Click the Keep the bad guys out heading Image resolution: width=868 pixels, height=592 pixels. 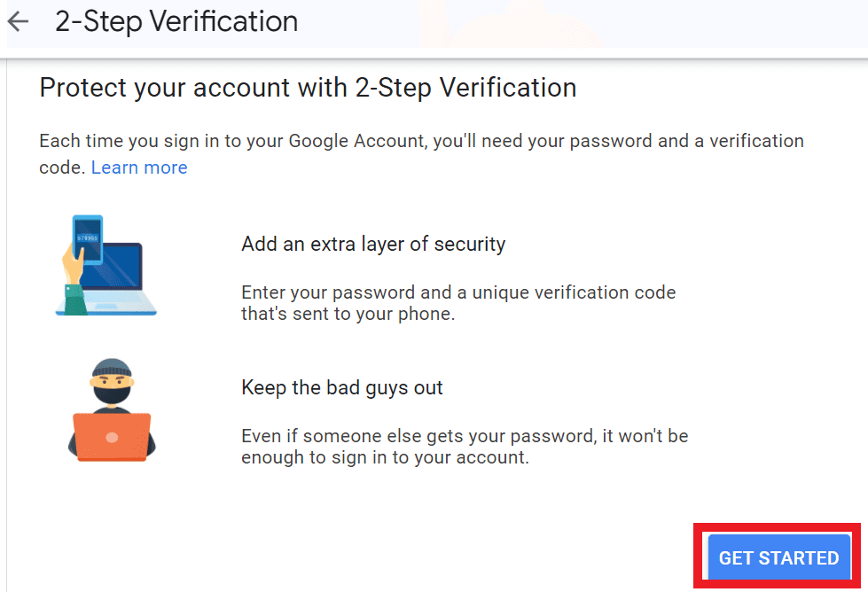pos(342,388)
